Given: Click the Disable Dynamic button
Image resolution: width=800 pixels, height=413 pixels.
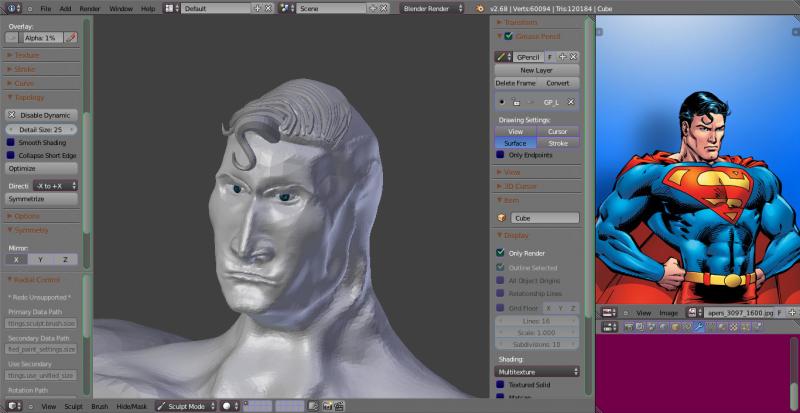Looking at the screenshot, I should 41,115.
